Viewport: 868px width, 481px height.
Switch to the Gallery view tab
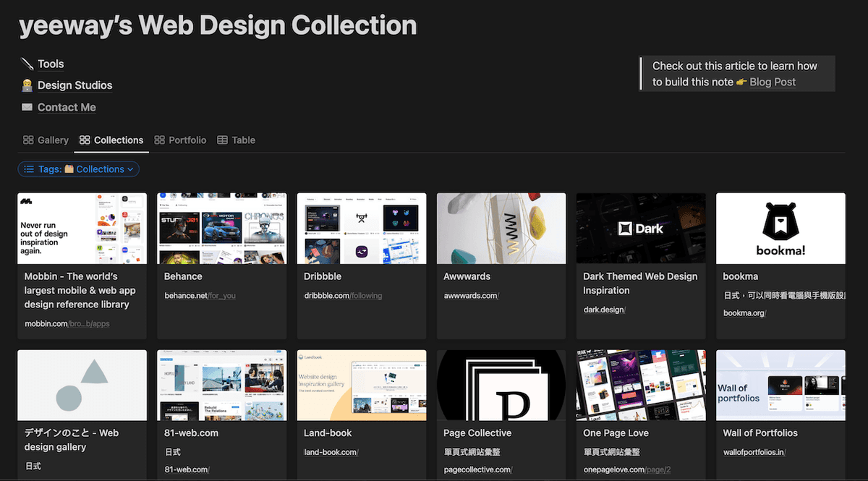point(46,140)
